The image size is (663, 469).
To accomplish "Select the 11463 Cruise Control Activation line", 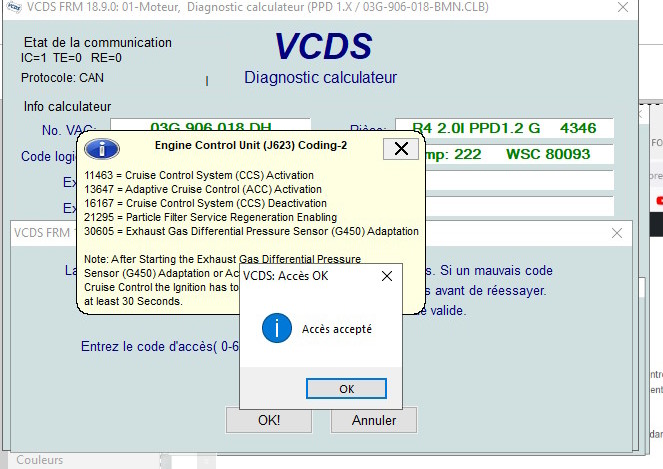I will click(199, 175).
